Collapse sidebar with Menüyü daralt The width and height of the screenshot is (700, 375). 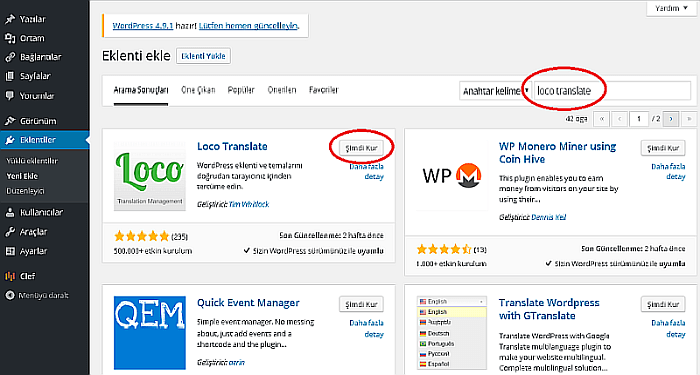coord(37,296)
